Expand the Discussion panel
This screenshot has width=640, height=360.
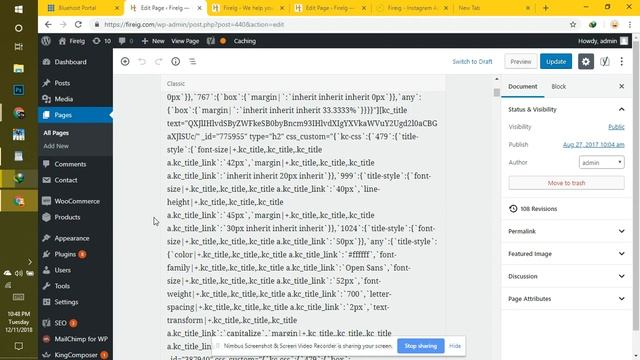(x=567, y=276)
